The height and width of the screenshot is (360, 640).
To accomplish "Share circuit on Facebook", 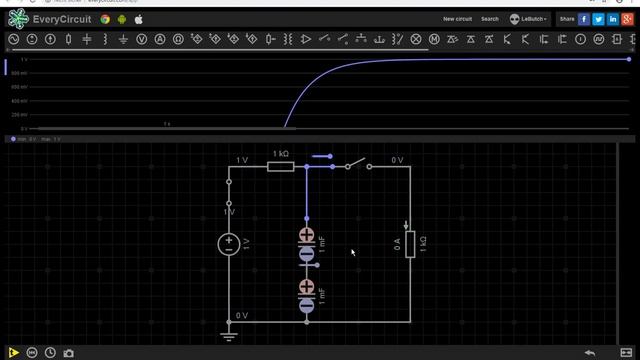I will point(584,19).
